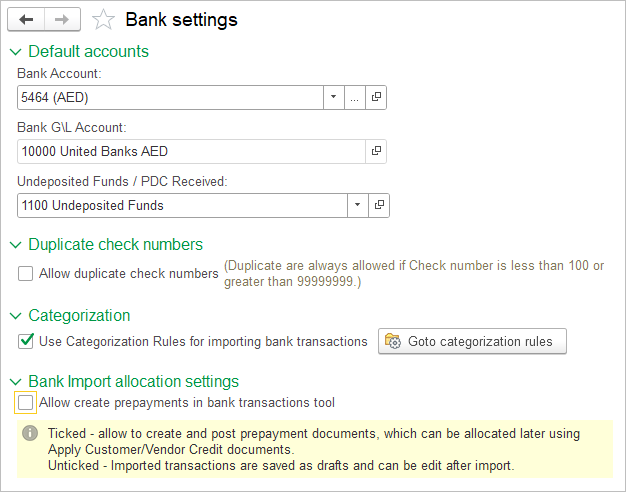Click the back navigation arrow

point(26,19)
